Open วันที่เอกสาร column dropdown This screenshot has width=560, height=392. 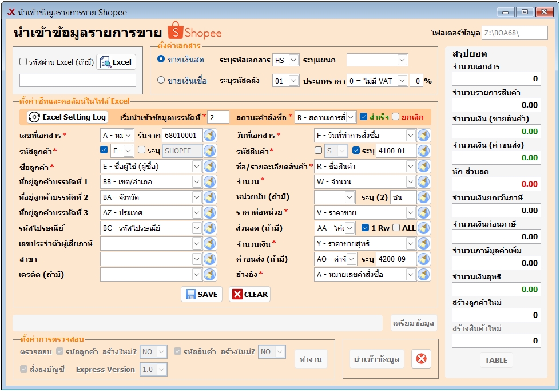point(410,136)
